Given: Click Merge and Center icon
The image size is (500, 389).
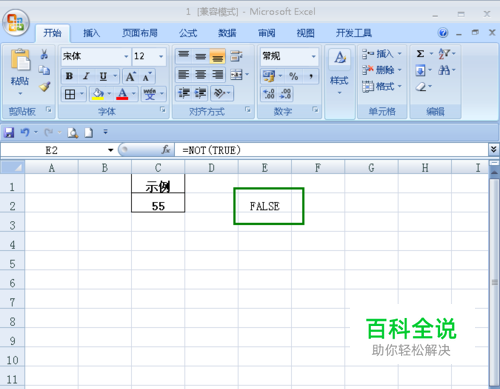Looking at the screenshot, I should (x=236, y=75).
